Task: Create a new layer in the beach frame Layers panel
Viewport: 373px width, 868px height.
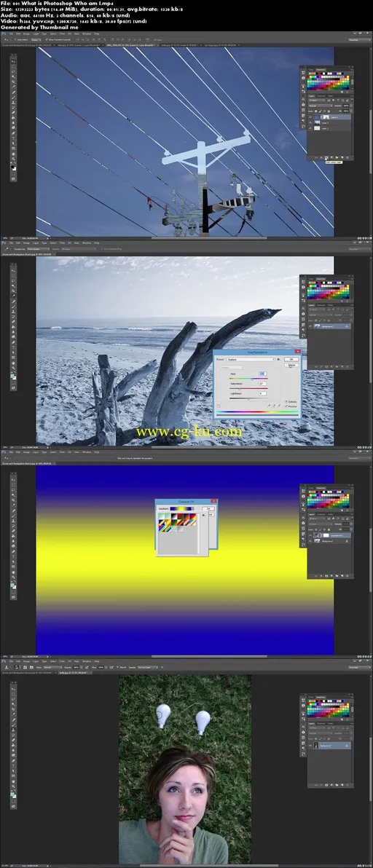Action: pos(342,366)
